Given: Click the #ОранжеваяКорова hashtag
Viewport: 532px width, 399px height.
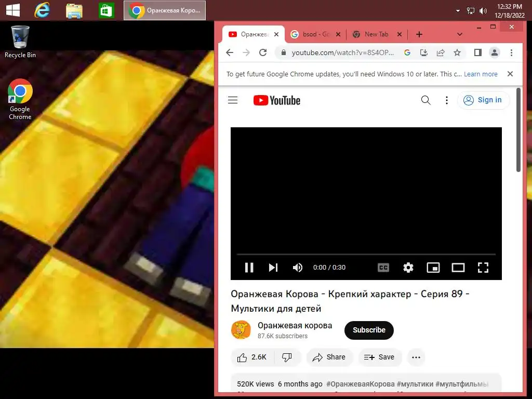Looking at the screenshot, I should [361, 384].
